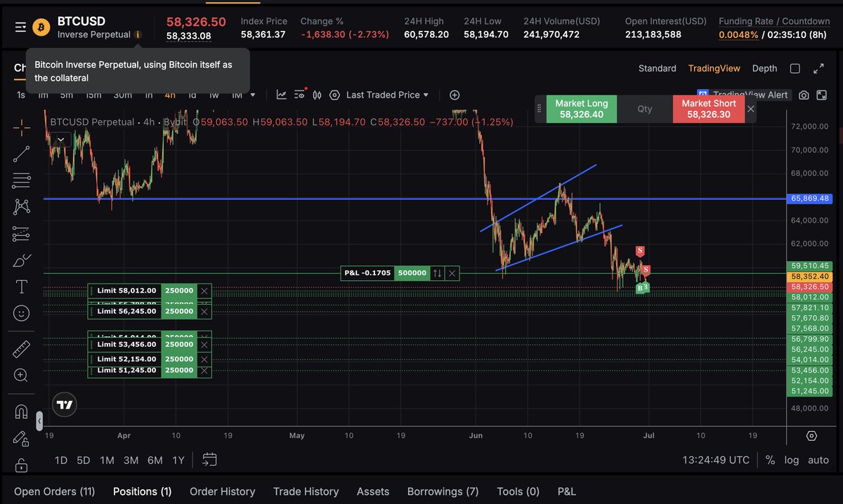
Task: Toggle auto scale mode
Action: 818,460
